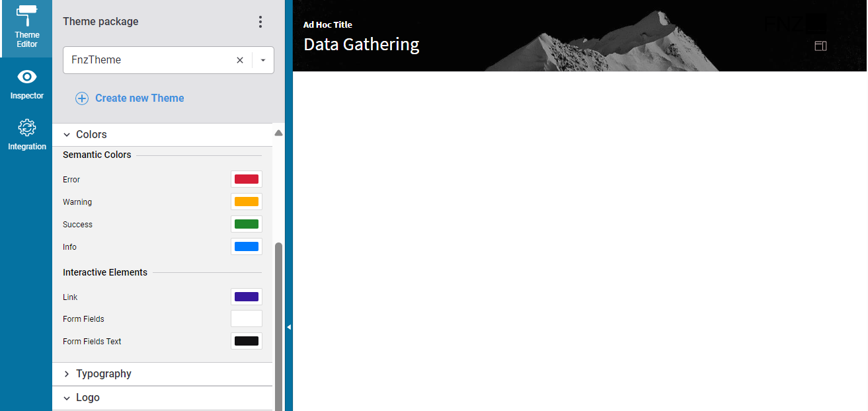Open the Info color swatch
868x411 pixels.
247,246
